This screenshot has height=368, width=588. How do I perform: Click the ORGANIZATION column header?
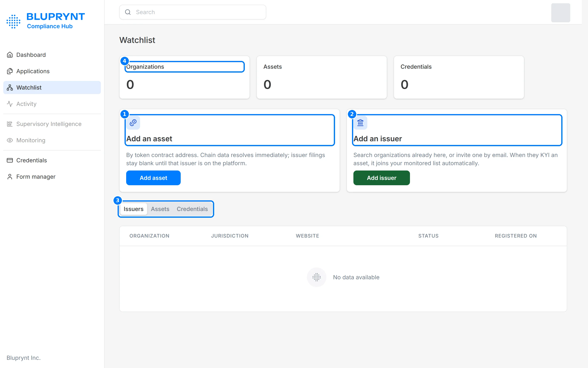pyautogui.click(x=149, y=236)
